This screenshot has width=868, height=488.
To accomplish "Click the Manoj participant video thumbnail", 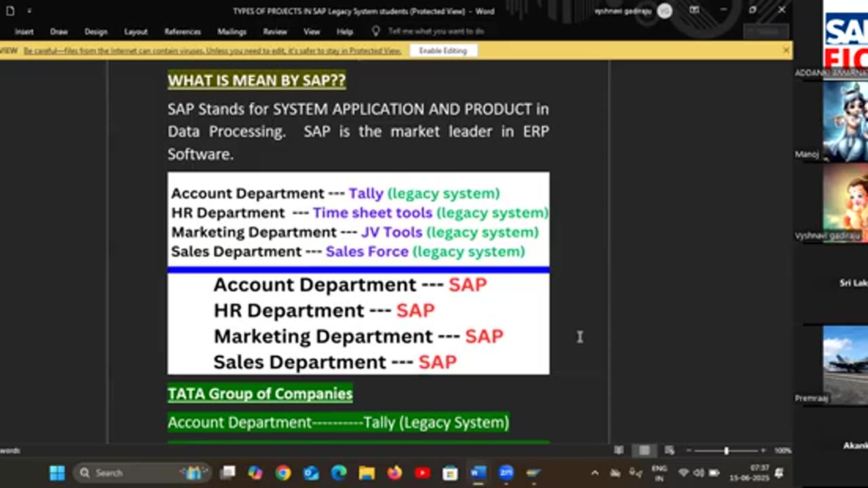I will (x=845, y=121).
